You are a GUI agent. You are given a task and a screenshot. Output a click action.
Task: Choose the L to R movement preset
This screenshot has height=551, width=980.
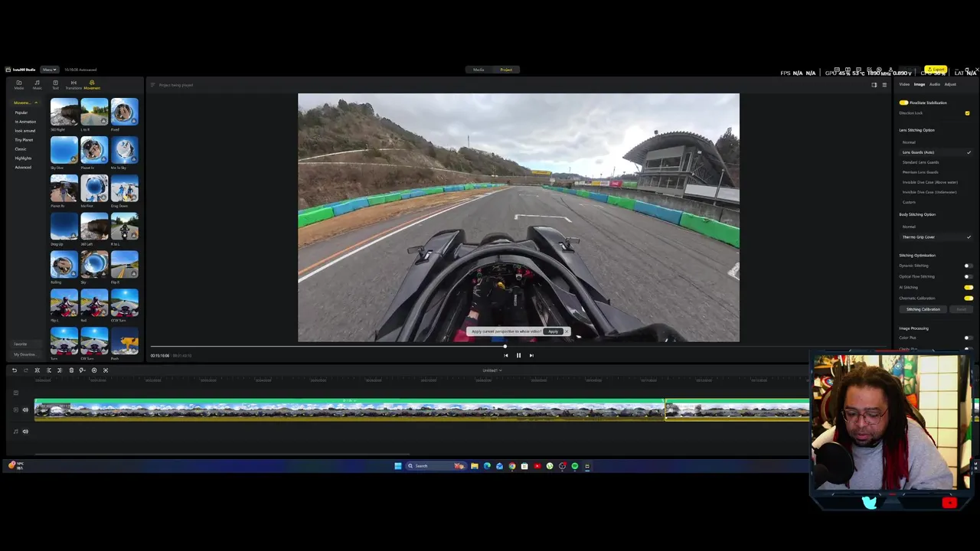[x=94, y=112]
